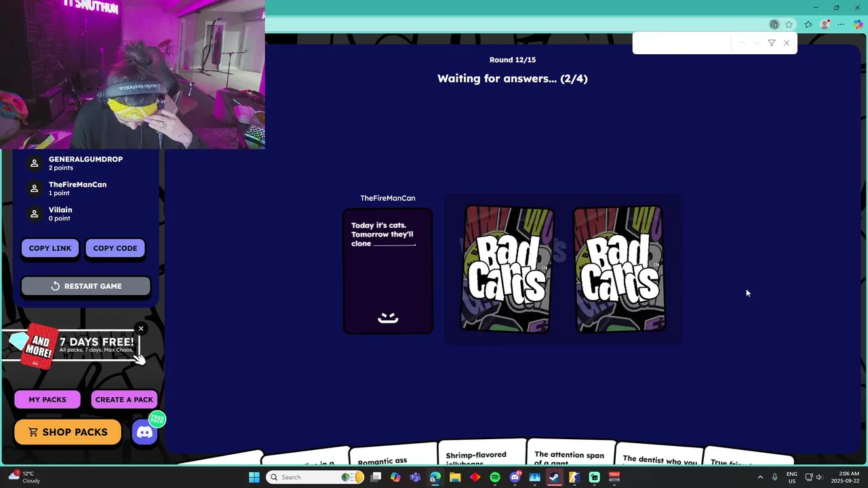Open the ENG US language switcher
The width and height of the screenshot is (868, 488).
[x=791, y=477]
